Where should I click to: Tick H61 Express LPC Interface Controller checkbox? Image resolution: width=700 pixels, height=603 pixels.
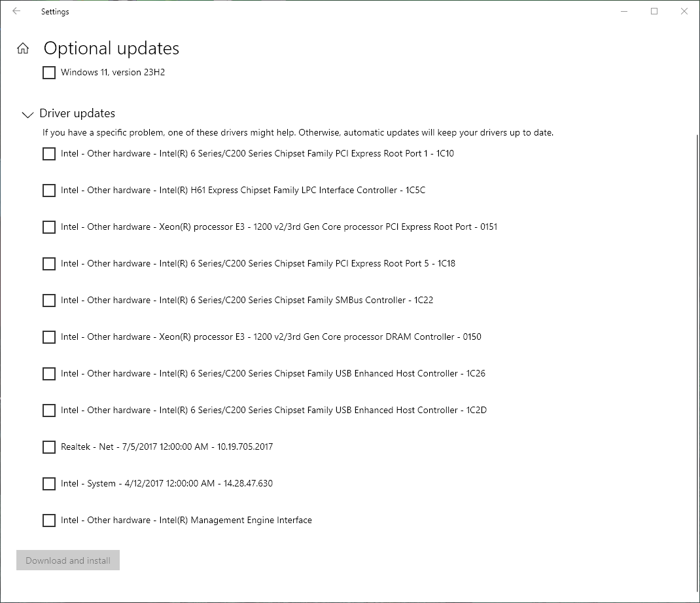(49, 191)
